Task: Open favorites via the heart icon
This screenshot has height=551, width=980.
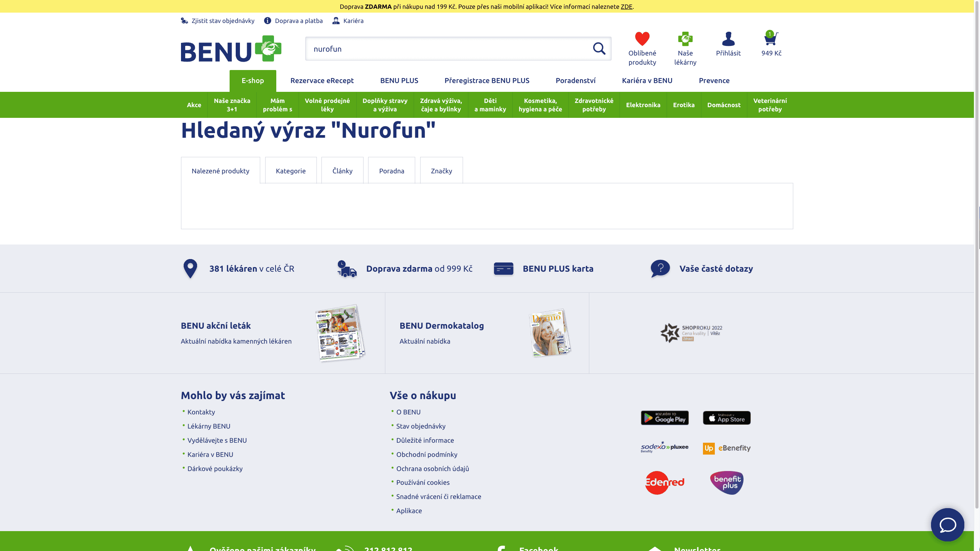Action: (642, 39)
